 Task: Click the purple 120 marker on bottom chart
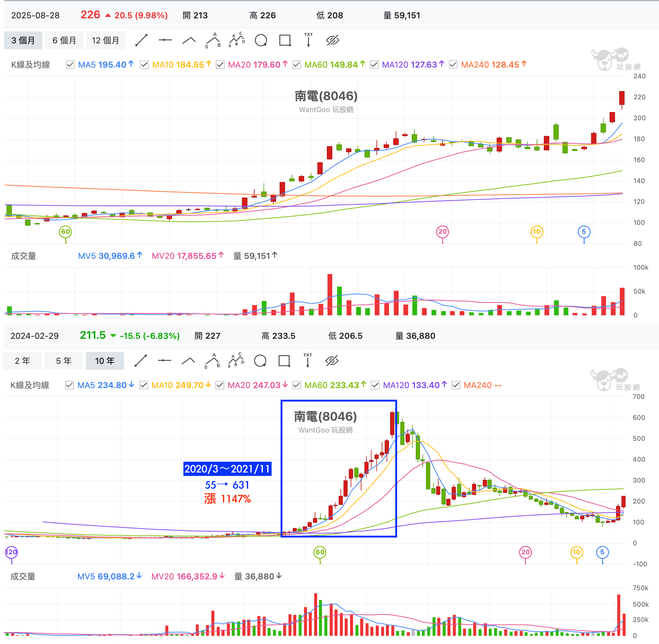point(11,552)
